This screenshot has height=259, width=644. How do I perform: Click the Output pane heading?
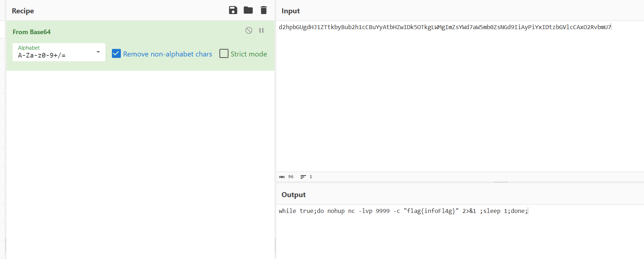[294, 195]
